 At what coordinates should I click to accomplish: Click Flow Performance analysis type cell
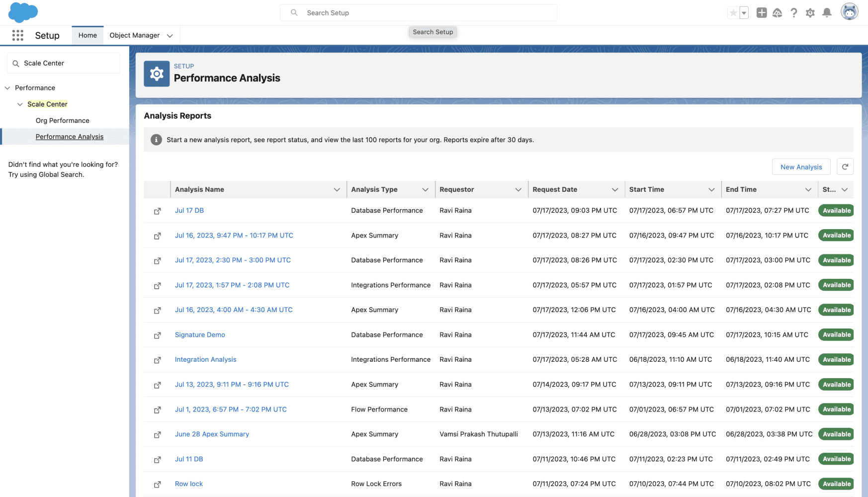click(x=379, y=409)
